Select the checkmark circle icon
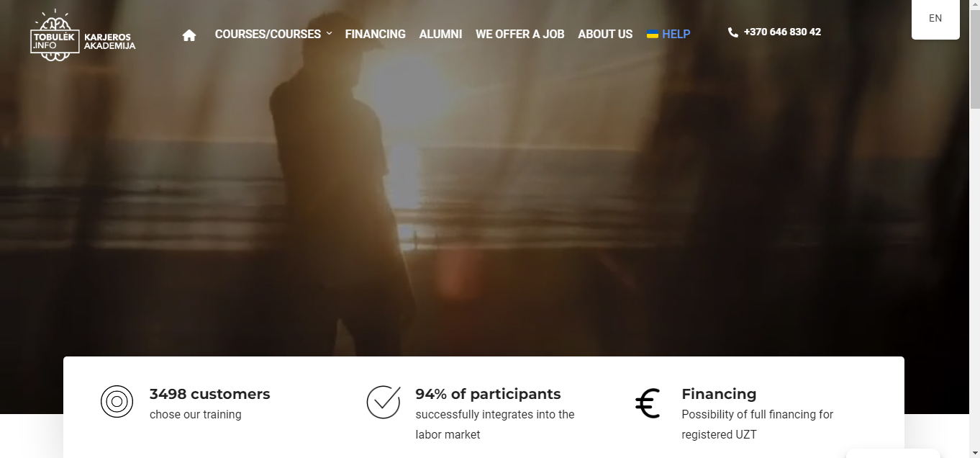980x458 pixels. coord(383,402)
